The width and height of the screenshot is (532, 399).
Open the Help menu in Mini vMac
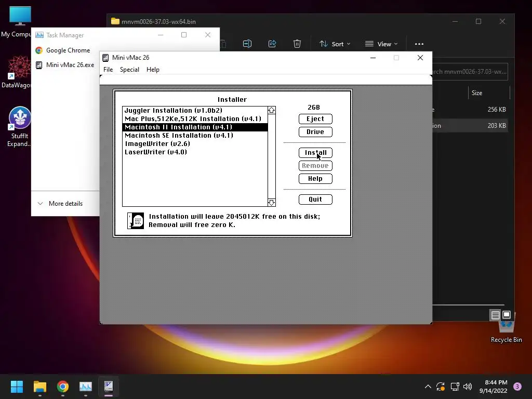[x=153, y=70]
